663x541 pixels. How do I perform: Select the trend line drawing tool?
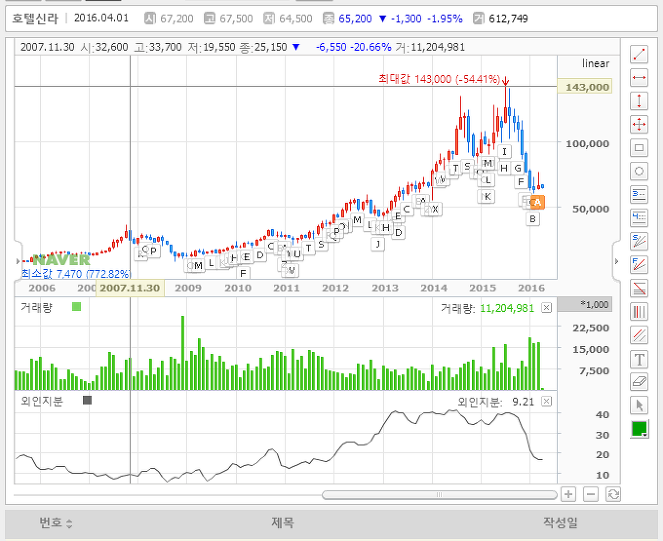pos(639,54)
